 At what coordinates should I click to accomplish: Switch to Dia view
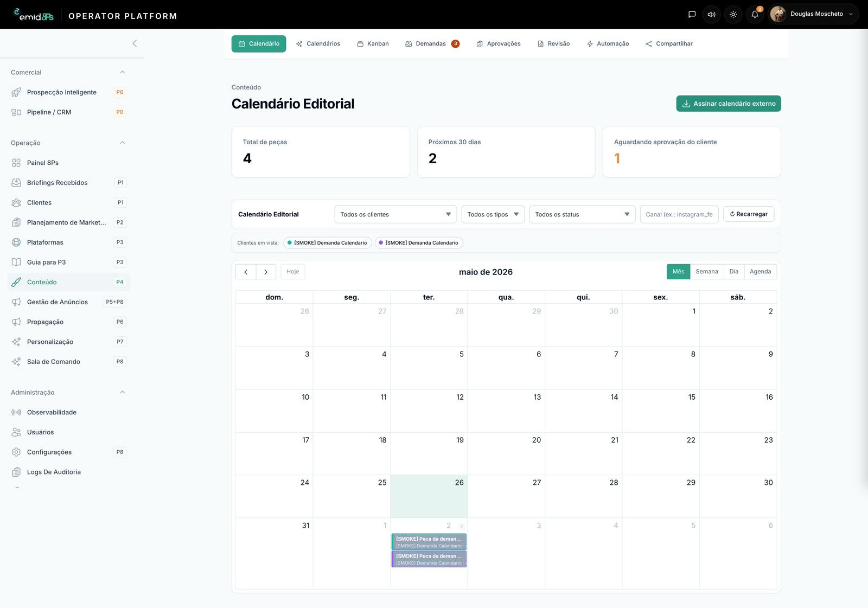733,272
